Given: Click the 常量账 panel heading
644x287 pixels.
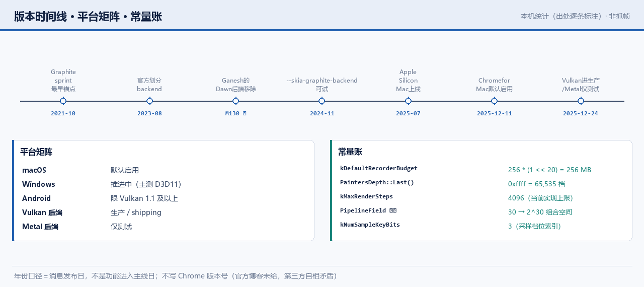Looking at the screenshot, I should [x=350, y=152].
